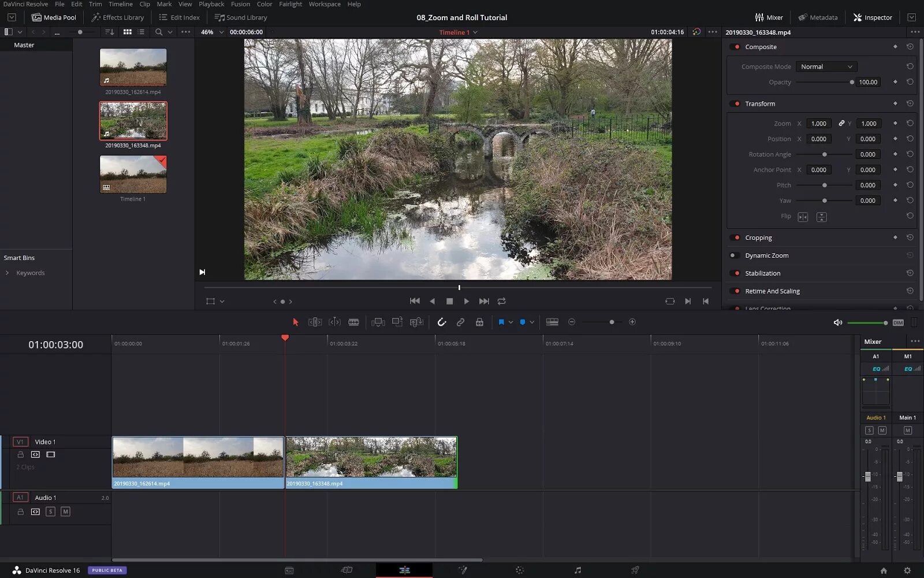Toggle timeline Snapping magnet icon

click(442, 322)
